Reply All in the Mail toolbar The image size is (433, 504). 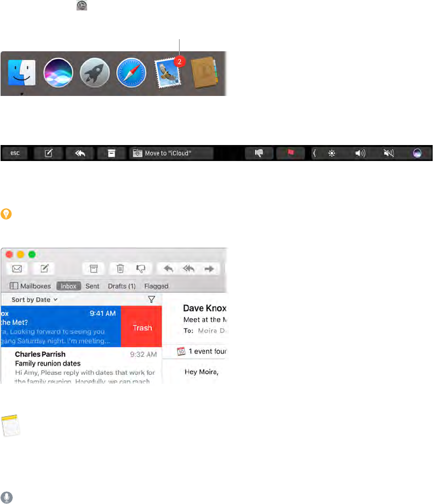(x=188, y=269)
